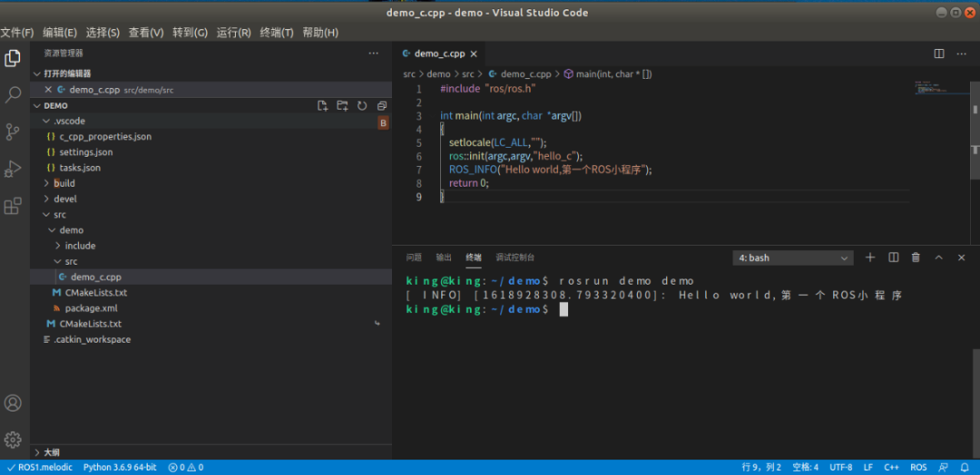The width and height of the screenshot is (980, 475).
Task: Open the Extensions view icon
Action: pos(13,206)
